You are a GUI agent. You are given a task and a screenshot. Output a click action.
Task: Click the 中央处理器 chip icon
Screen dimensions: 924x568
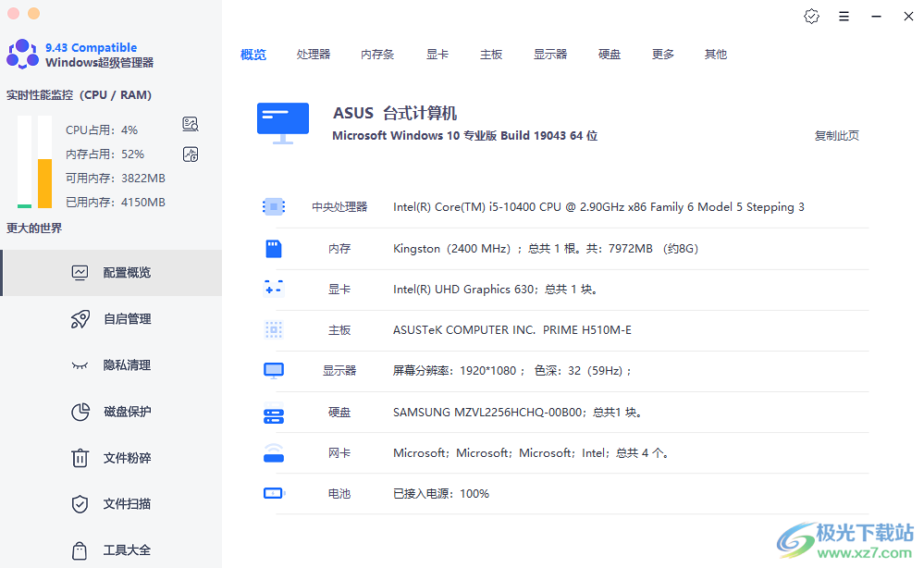tap(274, 207)
